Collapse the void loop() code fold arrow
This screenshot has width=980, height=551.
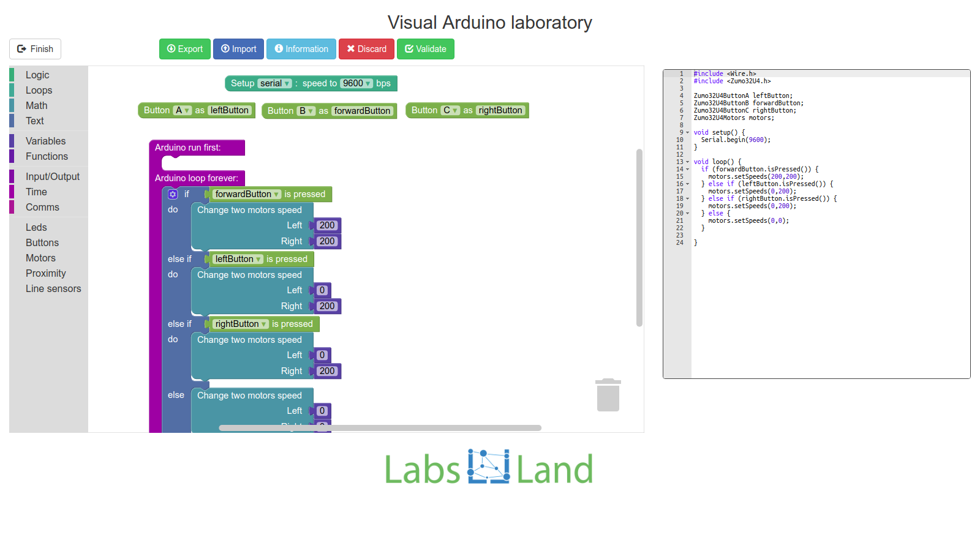[x=687, y=162]
